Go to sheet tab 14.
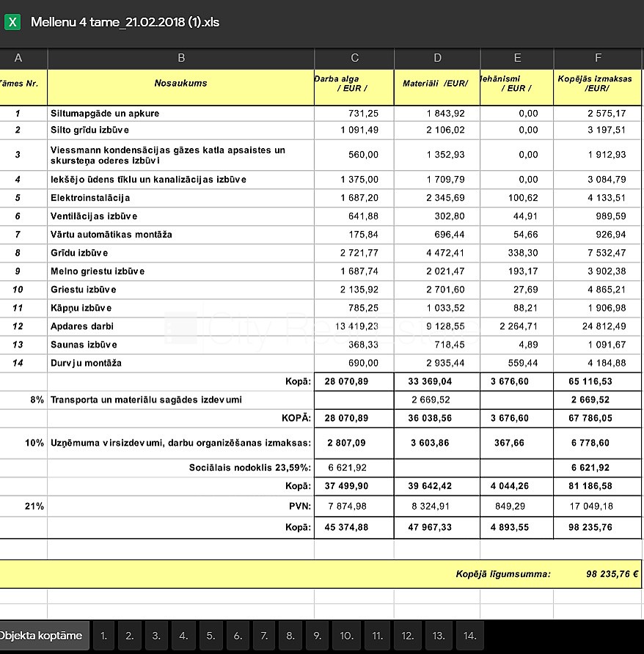This screenshot has width=644, height=654. tap(469, 636)
